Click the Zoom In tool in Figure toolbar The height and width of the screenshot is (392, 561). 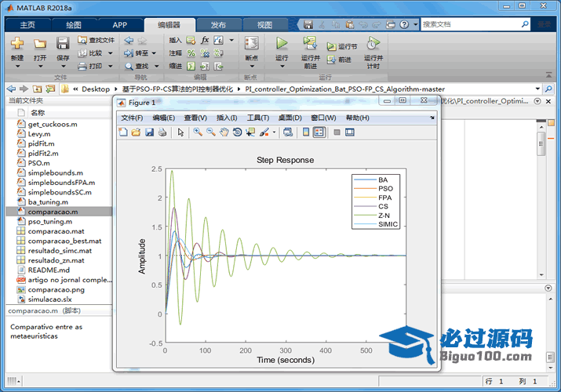pos(198,132)
